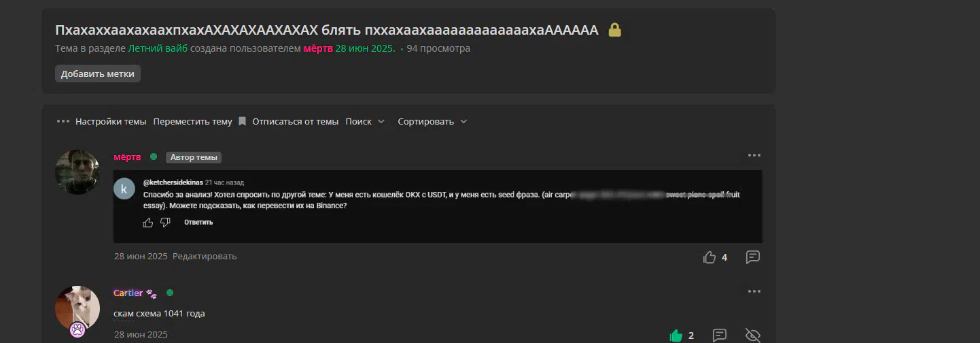Like мёртв's post with thumbs-up icon
Screen dimensions: 980x343
tap(710, 257)
